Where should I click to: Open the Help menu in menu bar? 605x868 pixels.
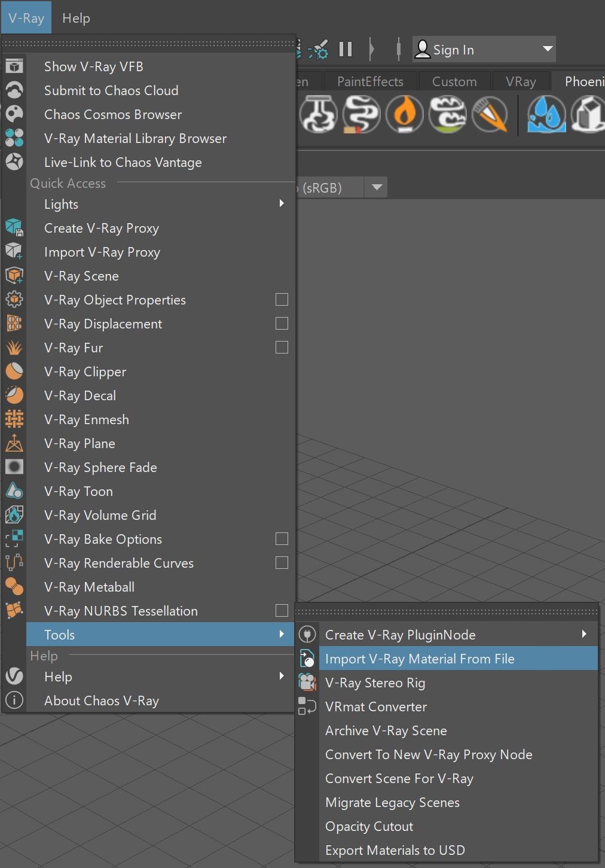coord(76,18)
